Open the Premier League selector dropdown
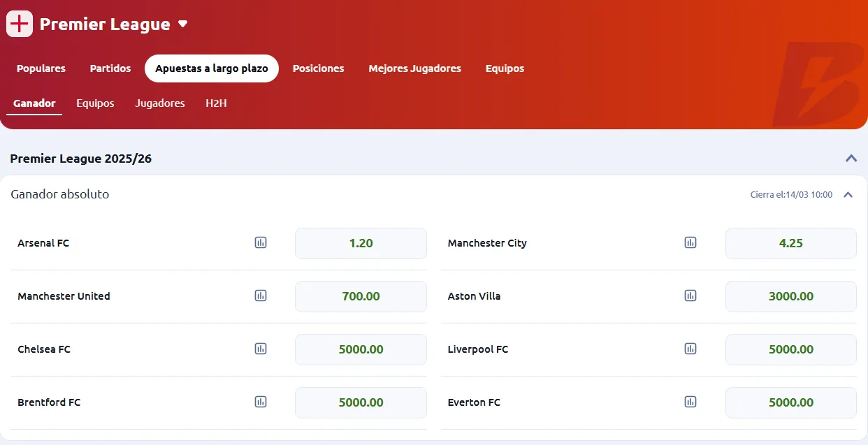The image size is (868, 445). click(183, 24)
